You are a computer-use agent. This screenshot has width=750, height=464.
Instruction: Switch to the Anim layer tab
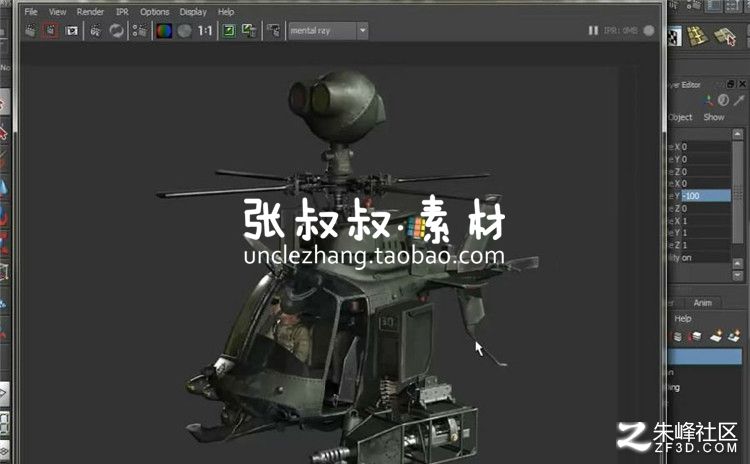pyautogui.click(x=702, y=303)
